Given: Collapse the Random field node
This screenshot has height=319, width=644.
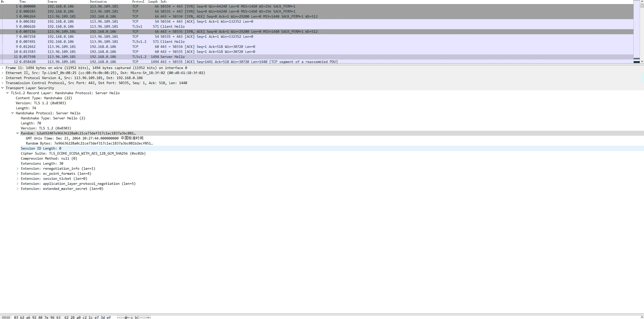Looking at the screenshot, I should [x=18, y=133].
